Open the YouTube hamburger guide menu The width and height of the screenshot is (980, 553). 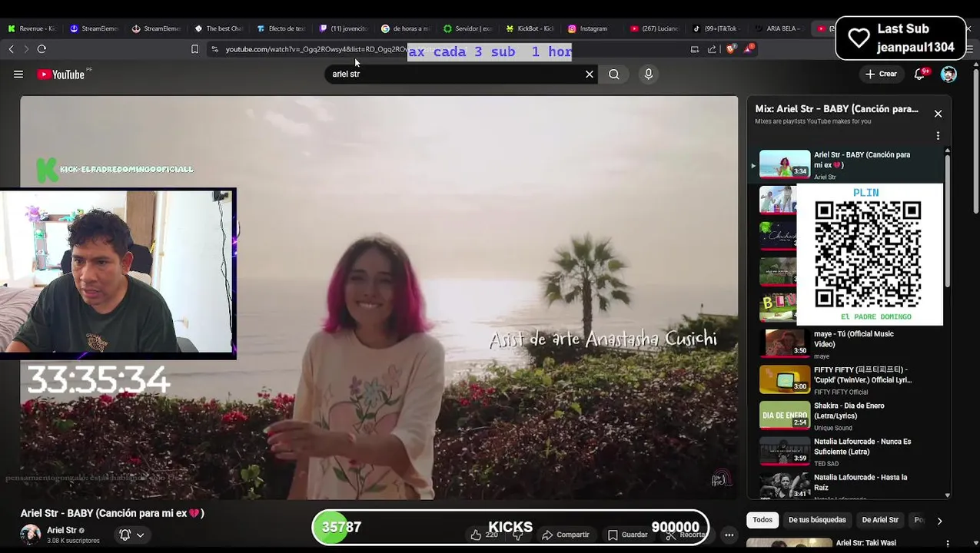point(18,75)
